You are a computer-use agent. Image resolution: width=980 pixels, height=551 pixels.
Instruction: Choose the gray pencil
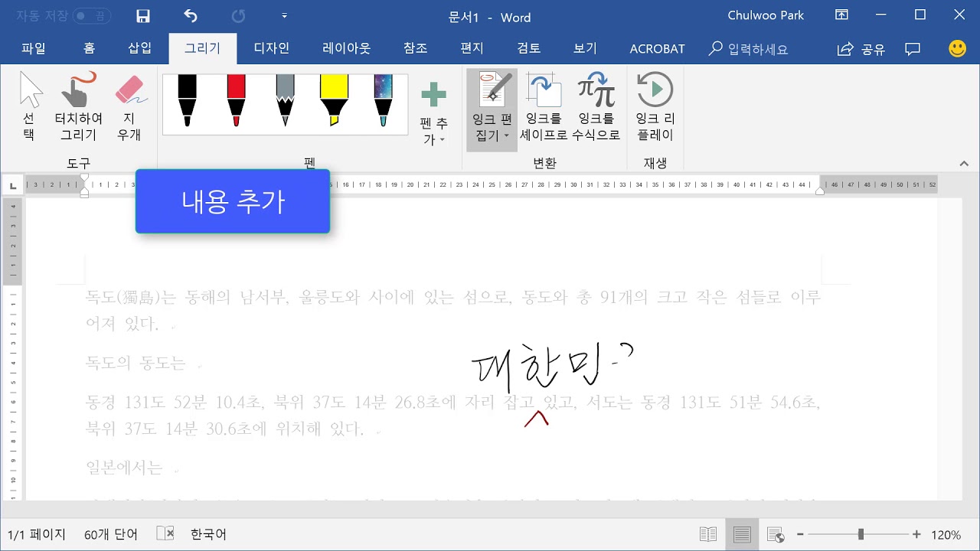click(285, 101)
